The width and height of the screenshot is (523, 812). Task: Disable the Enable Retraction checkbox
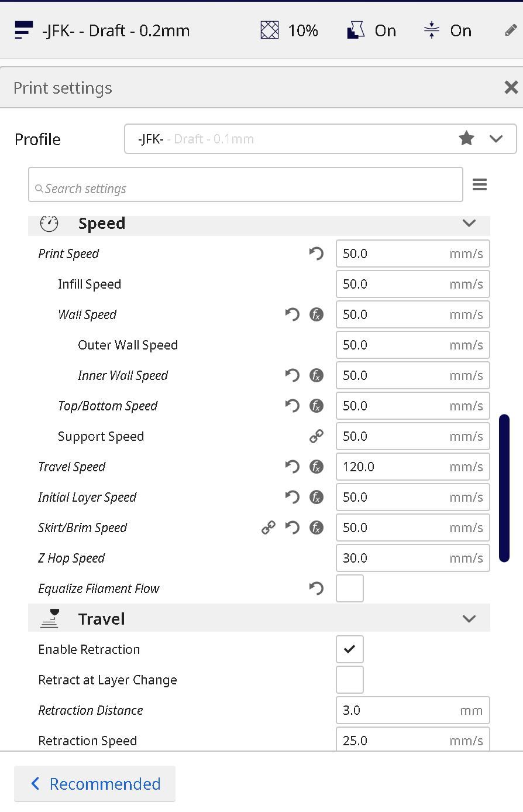pos(349,649)
